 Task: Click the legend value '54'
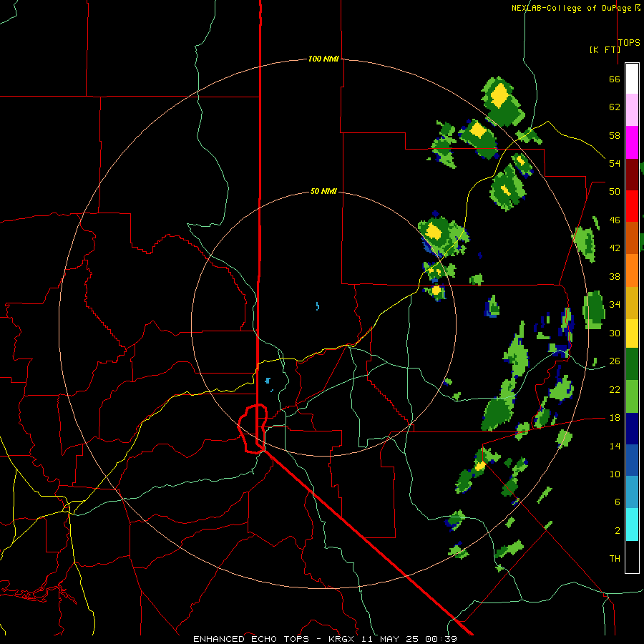[x=615, y=163]
